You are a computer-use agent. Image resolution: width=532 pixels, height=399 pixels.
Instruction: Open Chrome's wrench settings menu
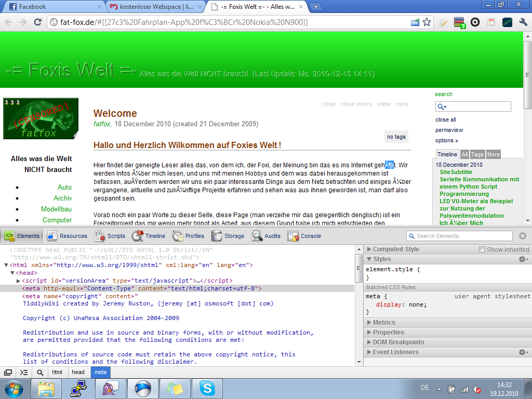point(523,22)
